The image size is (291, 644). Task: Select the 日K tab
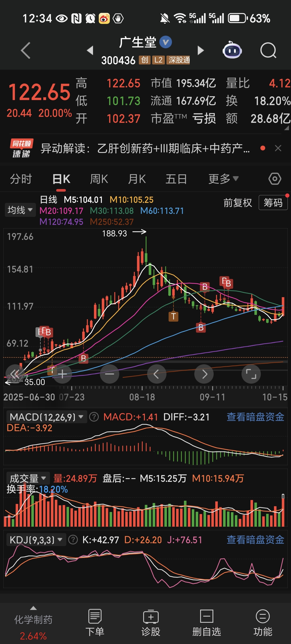[61, 179]
